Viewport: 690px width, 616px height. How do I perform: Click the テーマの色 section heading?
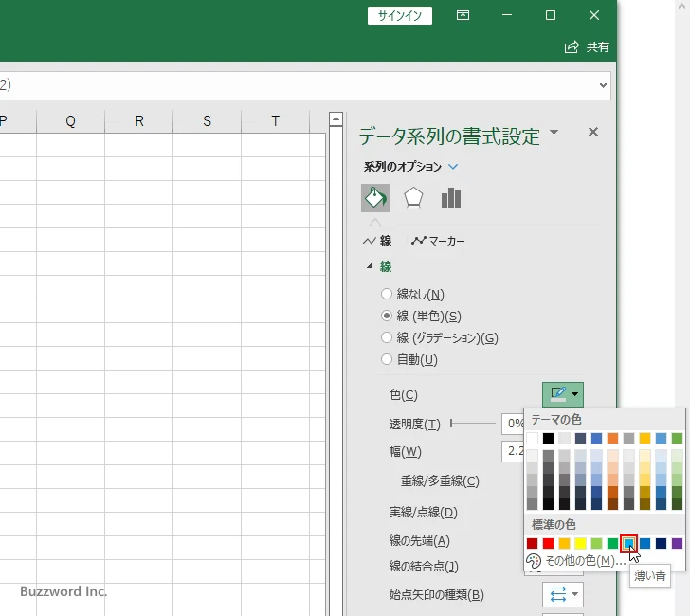(556, 419)
